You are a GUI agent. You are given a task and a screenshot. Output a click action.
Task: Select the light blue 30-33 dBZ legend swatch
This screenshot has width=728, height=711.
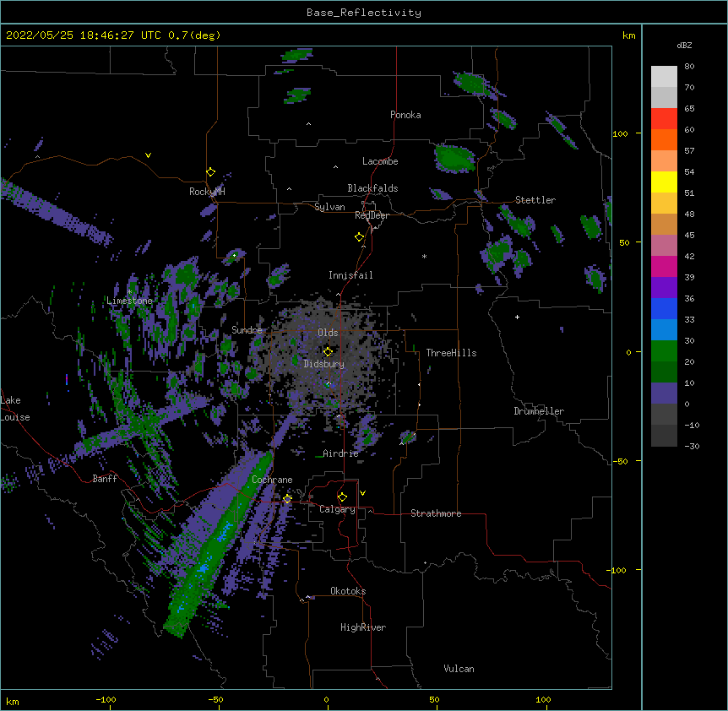[x=664, y=330]
